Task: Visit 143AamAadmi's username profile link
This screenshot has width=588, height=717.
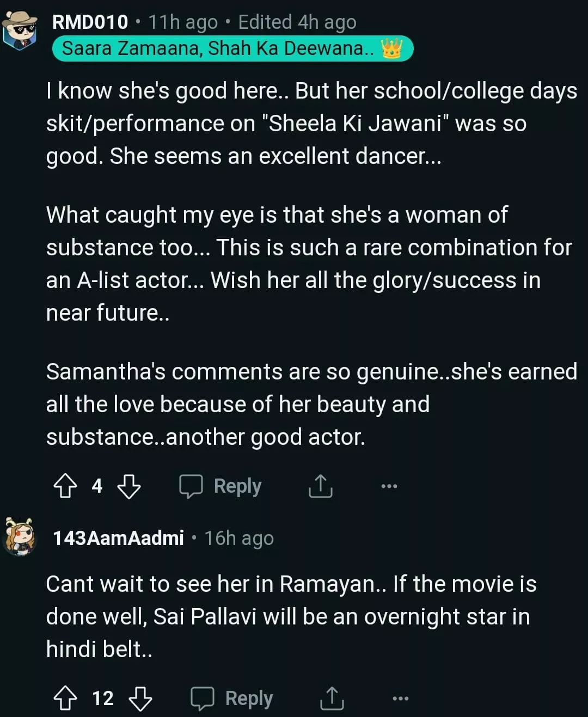Action: 118,538
